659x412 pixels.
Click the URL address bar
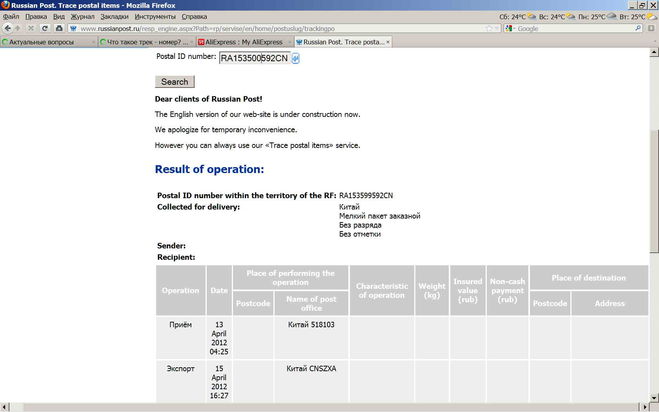284,29
